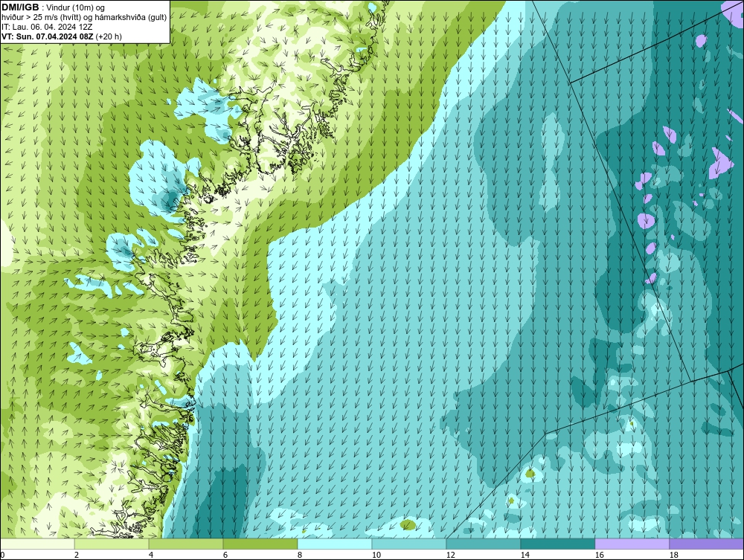Click the "IT: Lau. 06. 04. 2024 12Z" line

pyautogui.click(x=47, y=27)
